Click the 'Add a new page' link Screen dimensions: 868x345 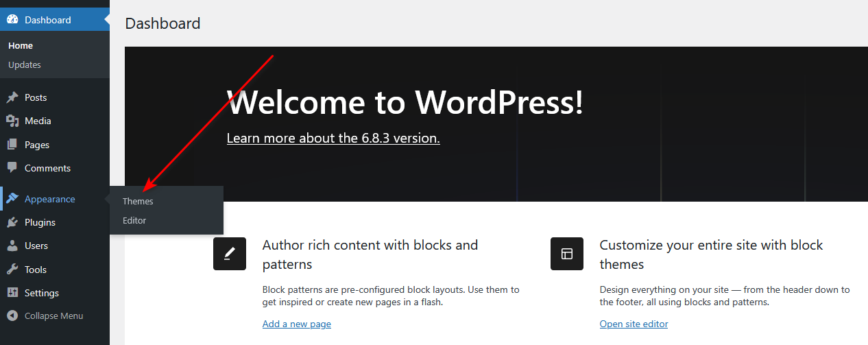296,324
